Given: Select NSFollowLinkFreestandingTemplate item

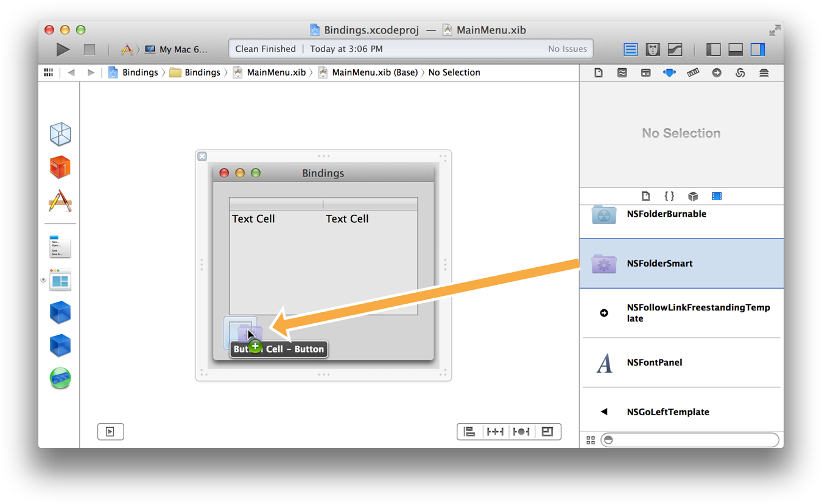Looking at the screenshot, I should click(x=681, y=313).
